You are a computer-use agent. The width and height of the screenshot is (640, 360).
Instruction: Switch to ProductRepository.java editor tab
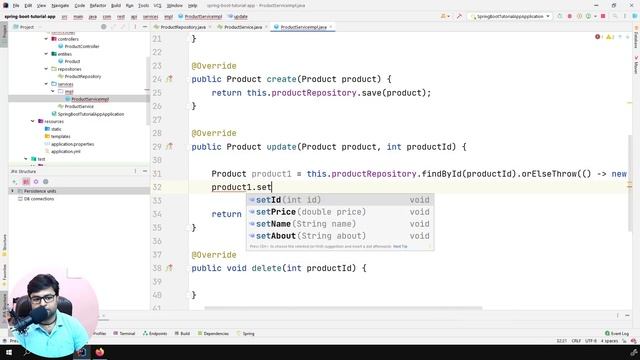click(x=183, y=27)
